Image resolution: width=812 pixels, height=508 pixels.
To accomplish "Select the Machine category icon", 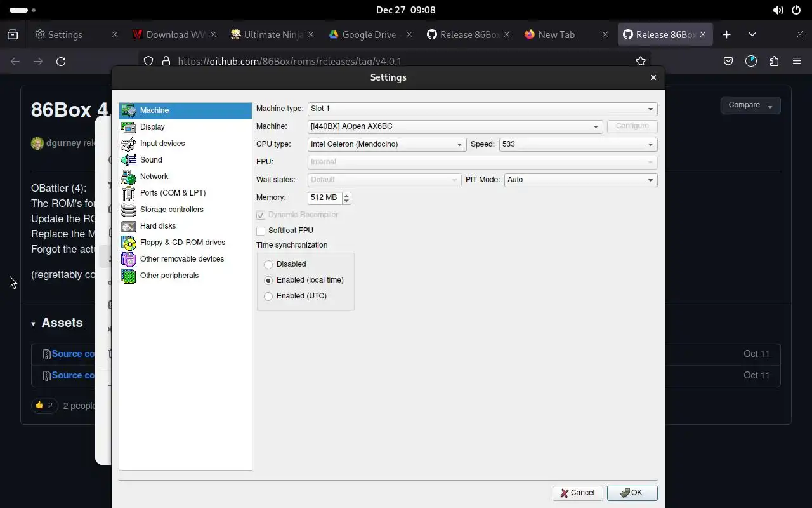I will tap(129, 110).
